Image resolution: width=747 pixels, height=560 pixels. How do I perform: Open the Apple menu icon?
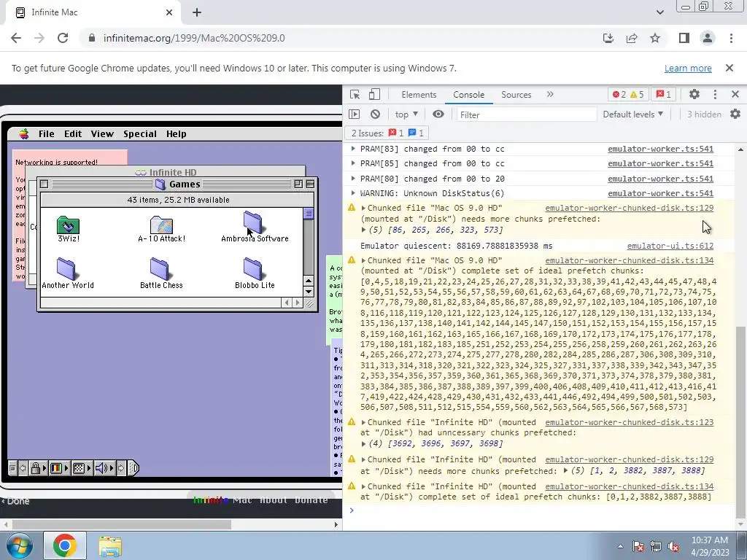click(x=24, y=134)
